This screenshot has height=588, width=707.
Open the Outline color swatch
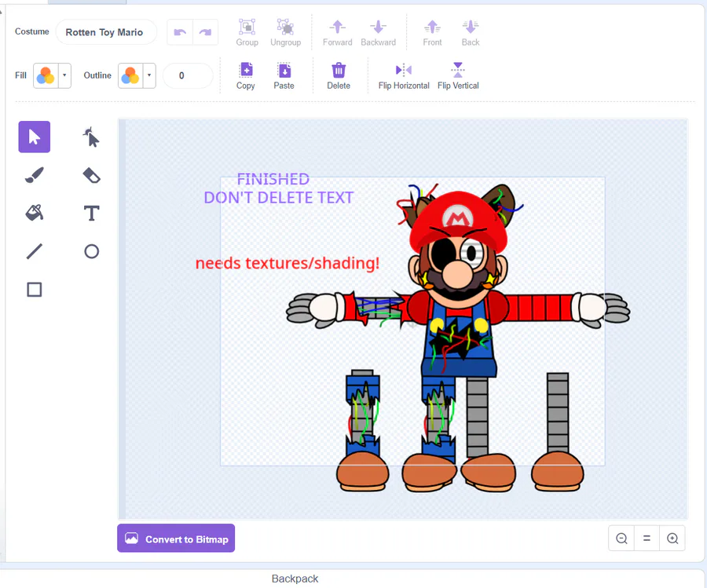point(130,75)
